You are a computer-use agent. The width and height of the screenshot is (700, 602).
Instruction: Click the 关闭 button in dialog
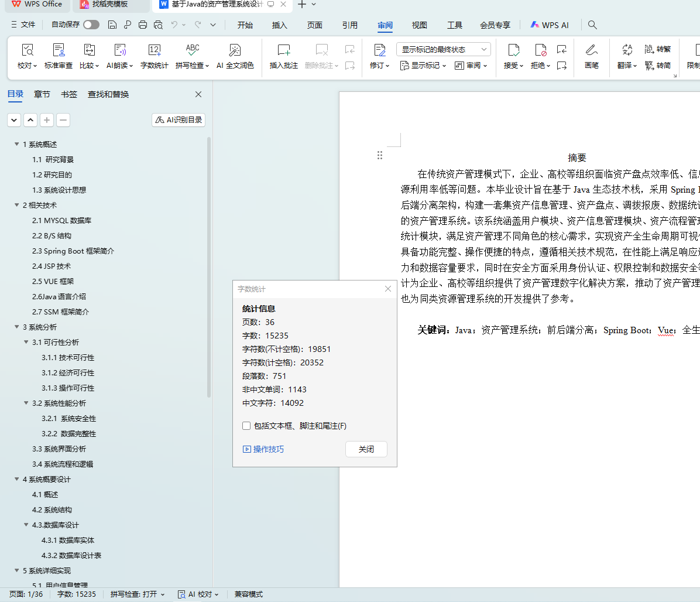(366, 449)
